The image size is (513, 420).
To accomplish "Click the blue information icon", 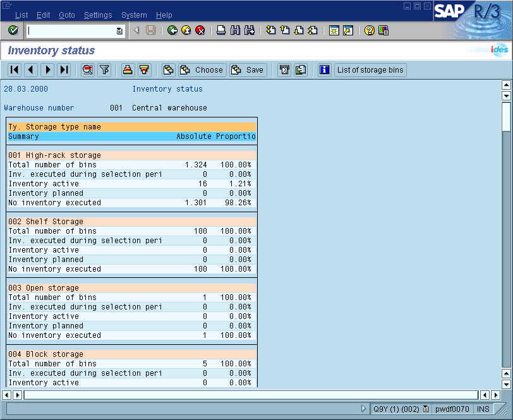I will click(324, 70).
